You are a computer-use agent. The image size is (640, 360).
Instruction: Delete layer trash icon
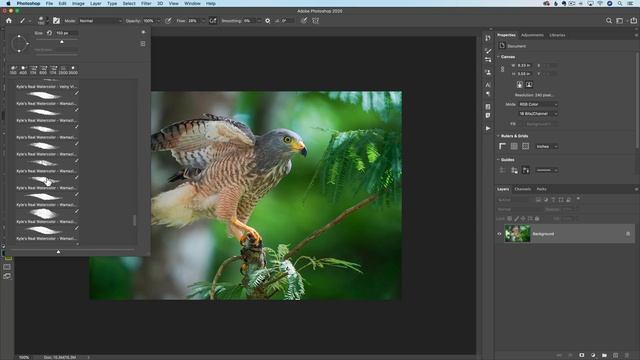point(627,355)
